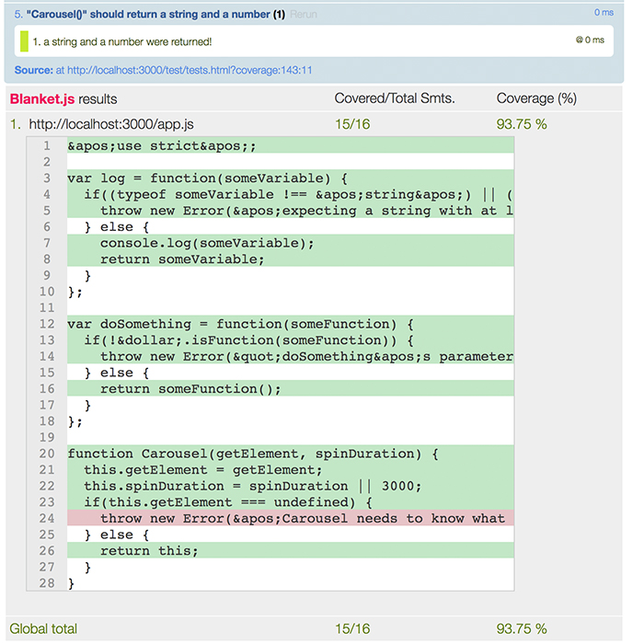Select the passed assertion "a string and a number were returned!"

point(123,41)
